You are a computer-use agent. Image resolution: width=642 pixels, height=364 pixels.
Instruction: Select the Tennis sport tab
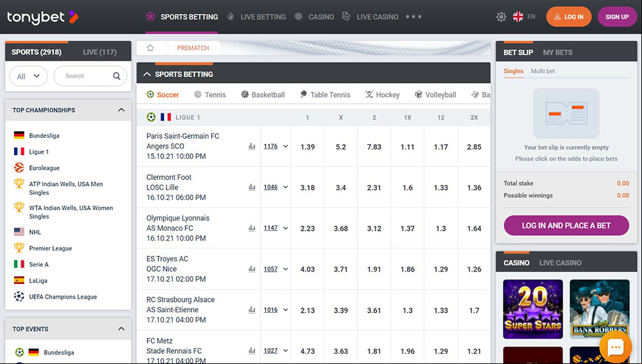[x=210, y=95]
